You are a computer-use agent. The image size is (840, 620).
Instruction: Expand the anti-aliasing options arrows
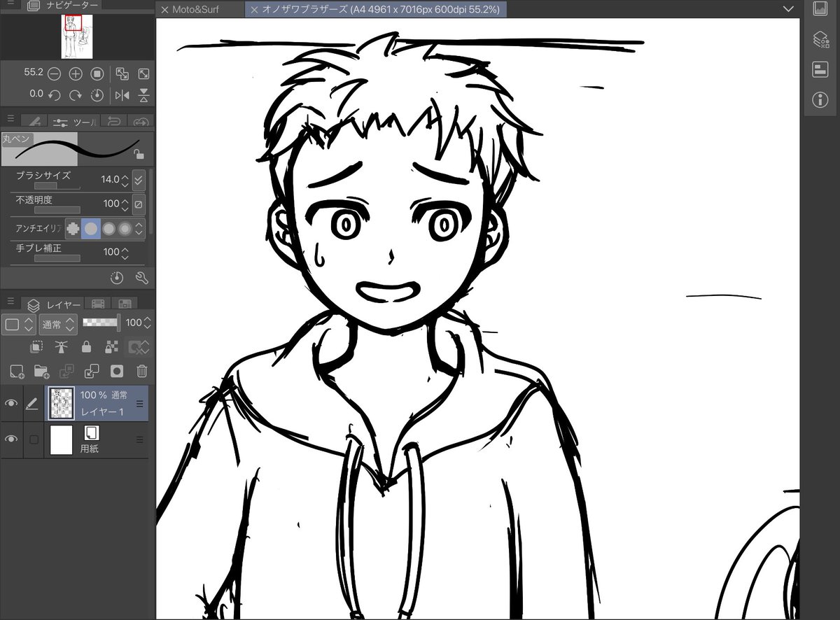(139, 228)
